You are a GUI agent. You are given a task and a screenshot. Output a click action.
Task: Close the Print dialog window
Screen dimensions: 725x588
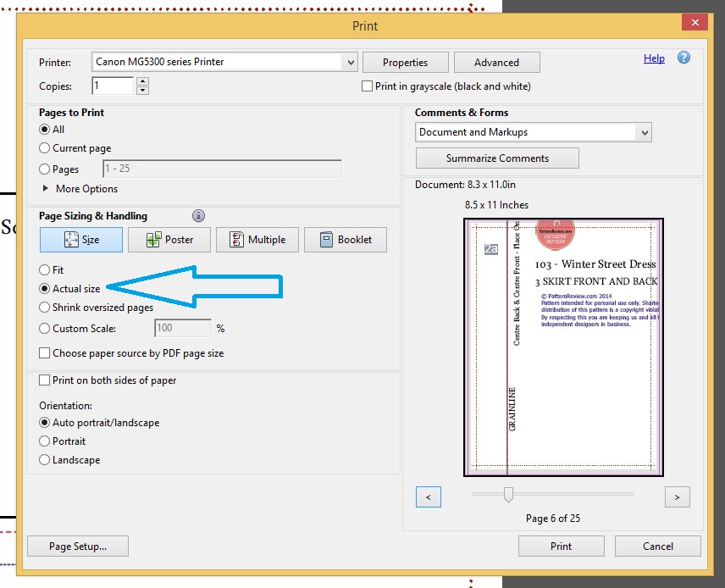(x=695, y=22)
